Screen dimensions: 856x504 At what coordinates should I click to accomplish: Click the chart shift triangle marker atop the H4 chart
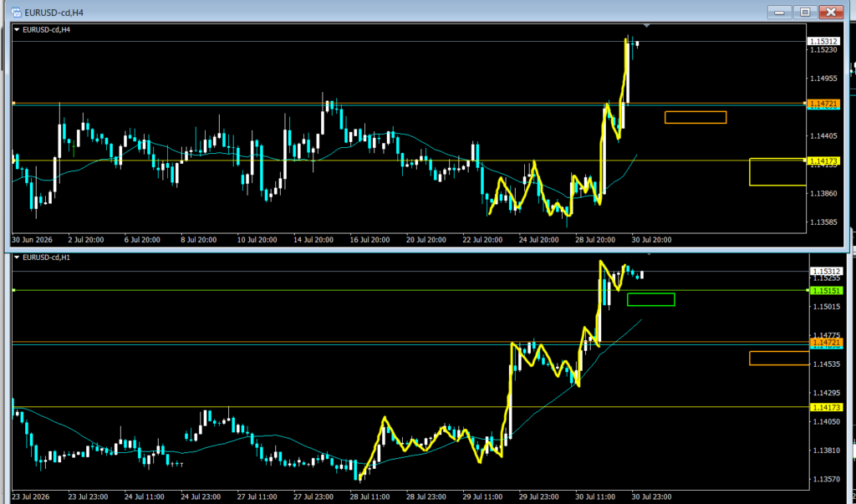point(647,26)
